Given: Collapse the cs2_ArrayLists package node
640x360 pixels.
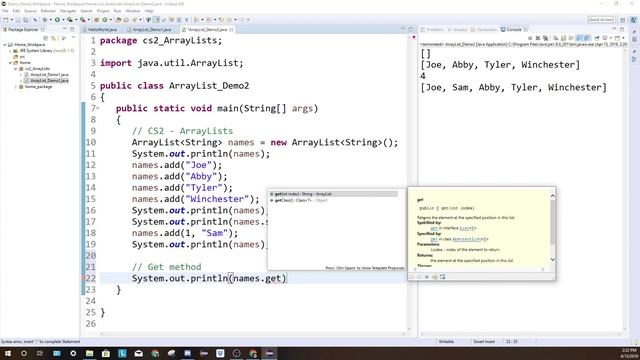Looking at the screenshot, I should (16, 69).
